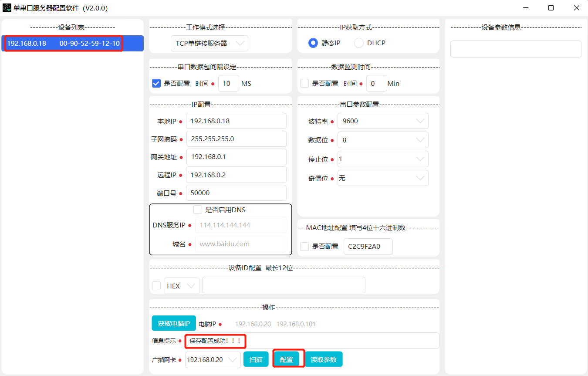Viewport: 588px width, 376px height.
Task: Click the 信息提示 message field
Action: click(312, 341)
